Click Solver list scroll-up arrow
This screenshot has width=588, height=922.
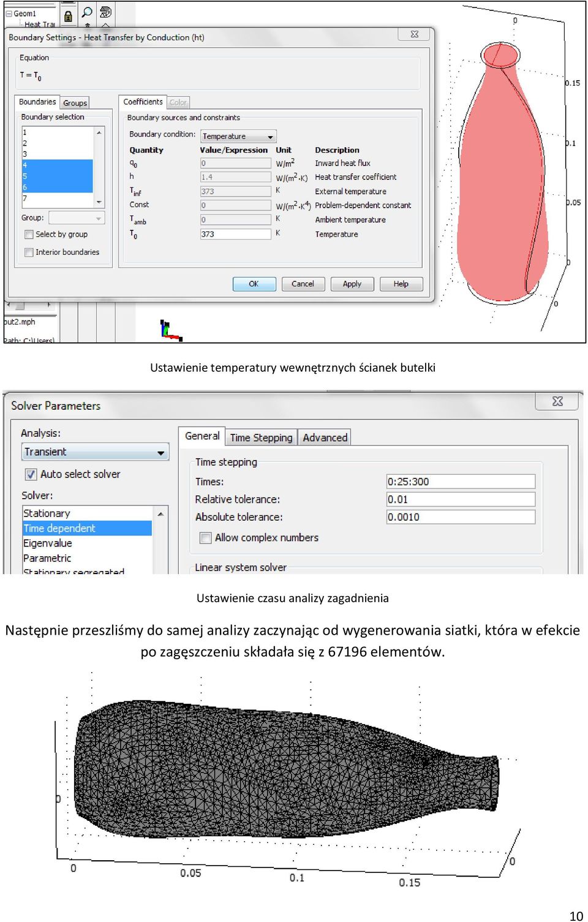point(160,513)
